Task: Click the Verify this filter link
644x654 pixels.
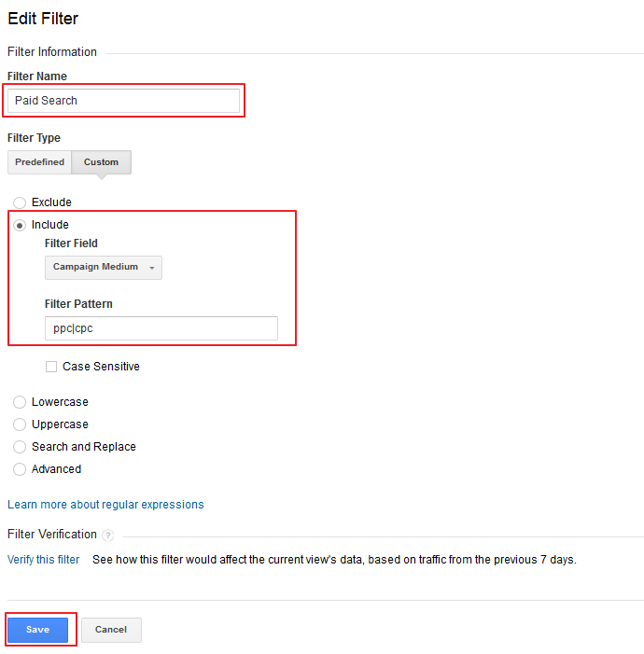Action: (x=44, y=560)
